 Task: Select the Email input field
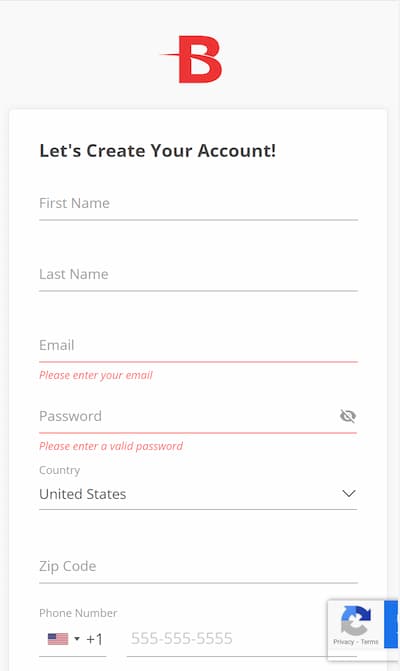pos(199,347)
